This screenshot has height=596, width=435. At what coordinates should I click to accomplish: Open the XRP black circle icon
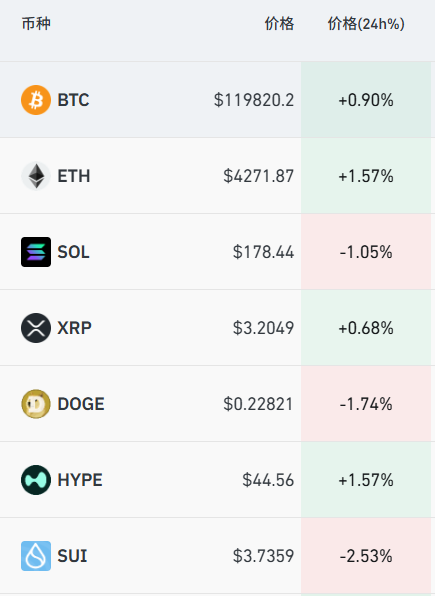36,328
